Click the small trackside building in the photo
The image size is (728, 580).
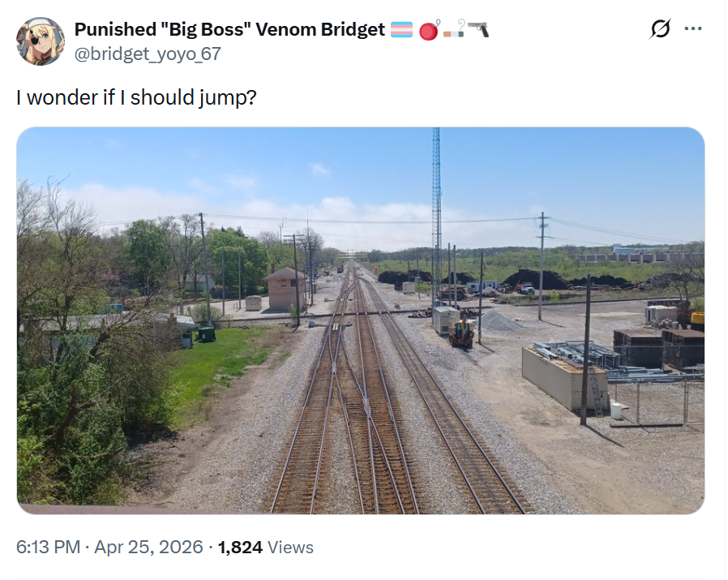[285, 290]
